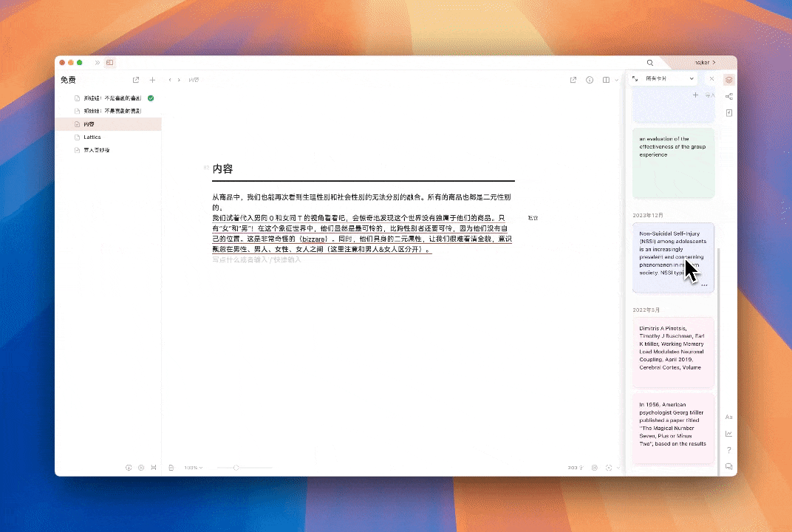Open the last article below Lattics in the sidebar
The image size is (792, 532).
pyautogui.click(x=108, y=150)
